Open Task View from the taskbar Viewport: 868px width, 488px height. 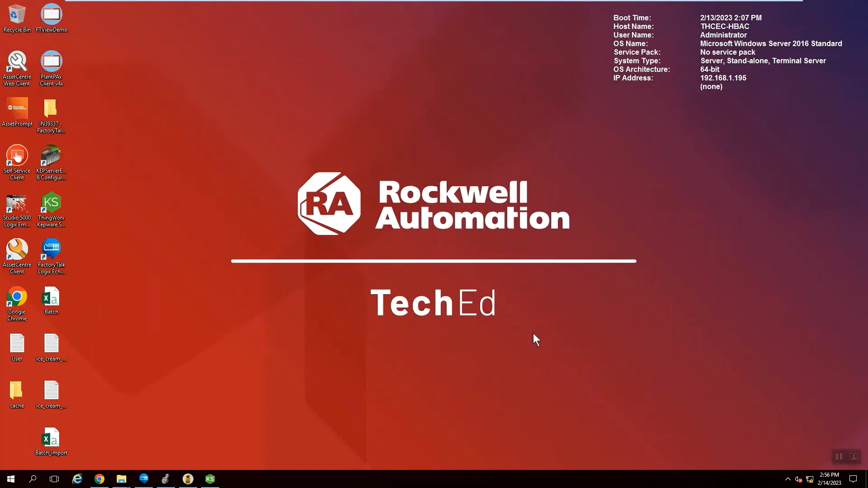[x=54, y=479]
